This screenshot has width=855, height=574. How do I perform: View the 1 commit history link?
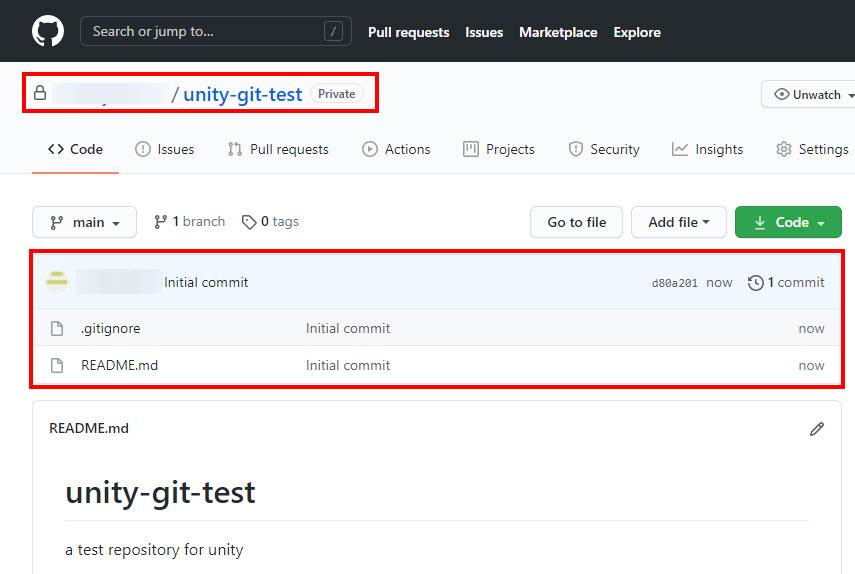click(786, 282)
